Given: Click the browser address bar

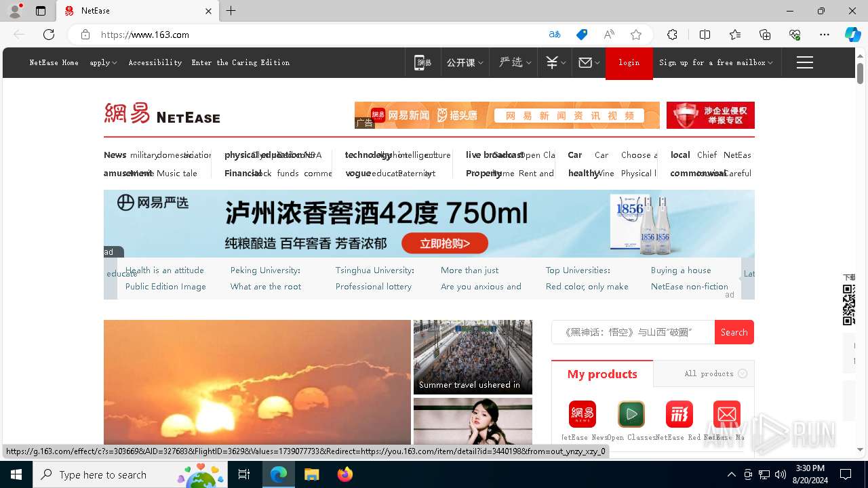Looking at the screenshot, I should pos(319,35).
